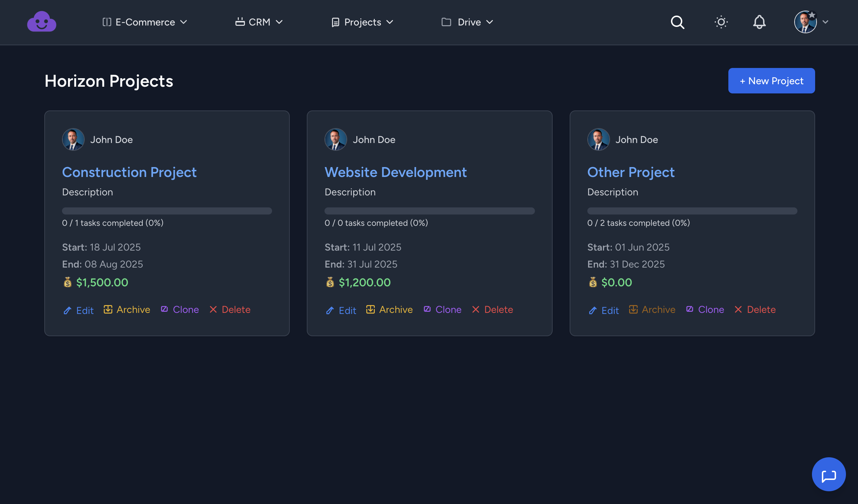Click Delete X on Construction Project

213,309
